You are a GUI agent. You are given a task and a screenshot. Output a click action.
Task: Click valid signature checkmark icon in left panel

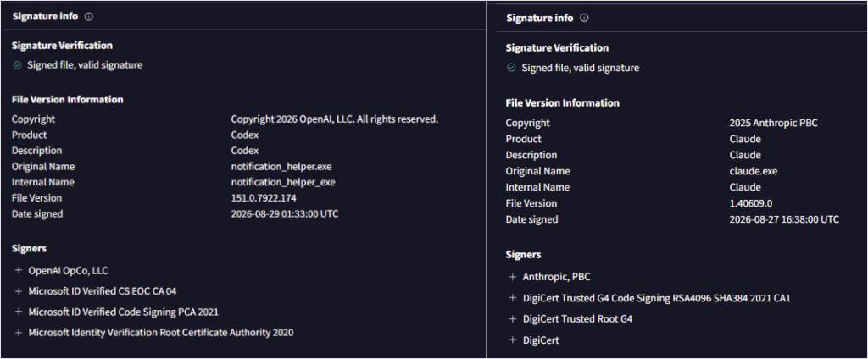(17, 65)
